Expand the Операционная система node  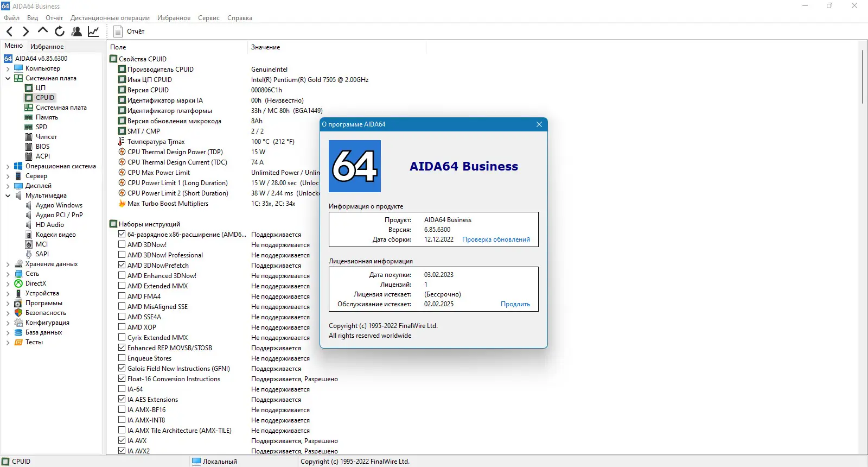pyautogui.click(x=8, y=166)
